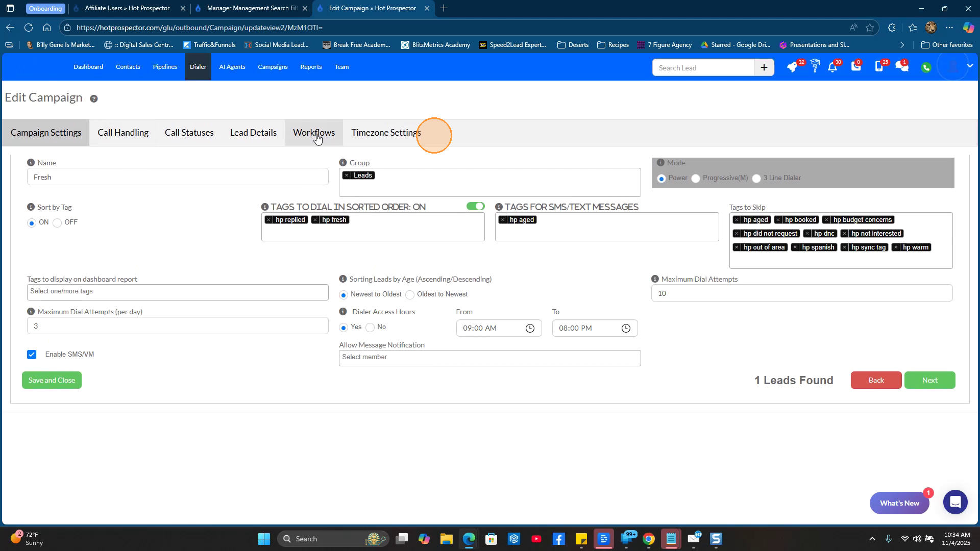Viewport: 980px width, 551px height.
Task: Select the Progressive(M) mode radio button
Action: [x=696, y=179]
